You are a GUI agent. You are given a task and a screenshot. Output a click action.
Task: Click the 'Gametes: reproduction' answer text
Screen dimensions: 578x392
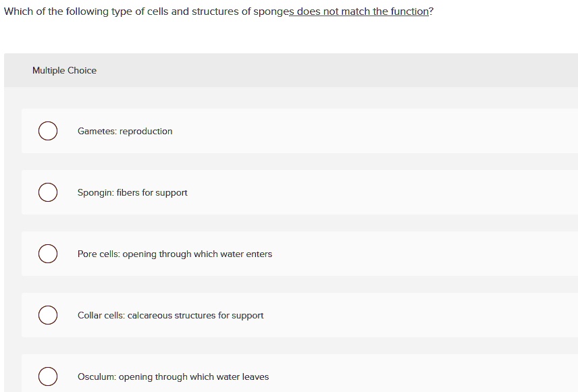click(x=125, y=131)
